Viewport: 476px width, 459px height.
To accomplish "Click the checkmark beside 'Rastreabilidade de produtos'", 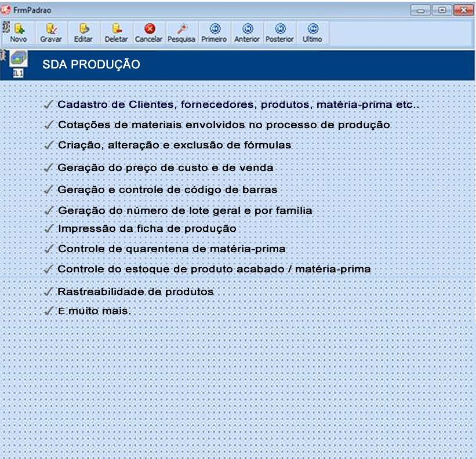I will coord(49,292).
